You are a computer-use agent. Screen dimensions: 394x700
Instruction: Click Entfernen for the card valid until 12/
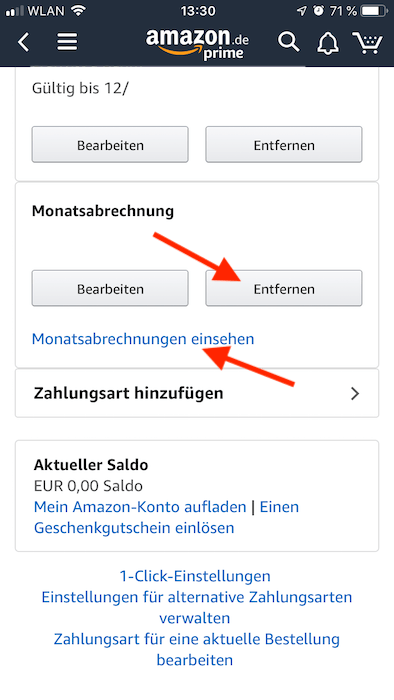[284, 145]
